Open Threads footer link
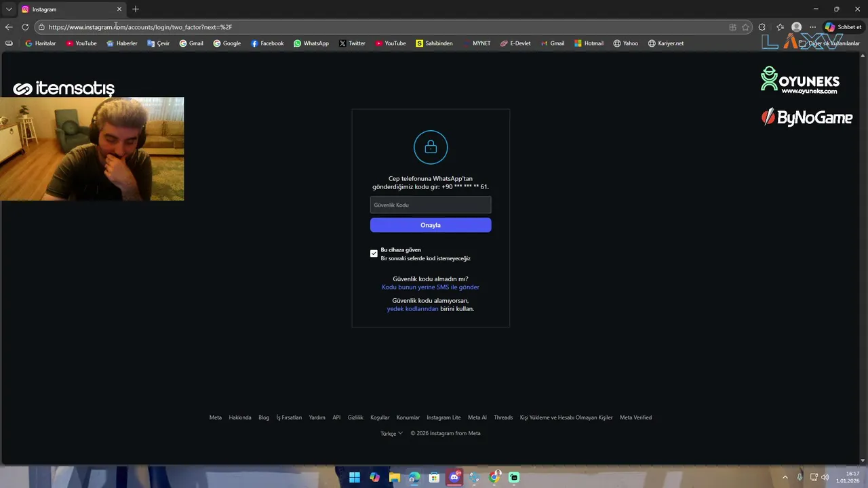 point(503,418)
